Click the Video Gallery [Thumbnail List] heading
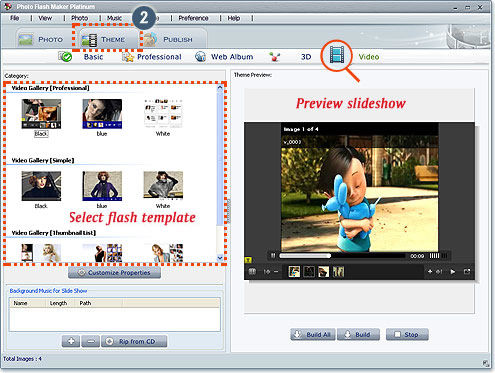 pos(54,233)
